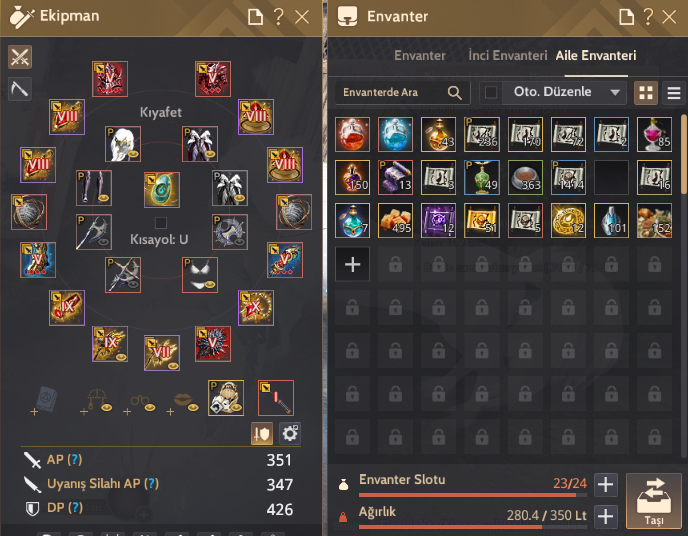Click the Taşı transfer button
The width and height of the screenshot is (688, 536).
point(654,501)
